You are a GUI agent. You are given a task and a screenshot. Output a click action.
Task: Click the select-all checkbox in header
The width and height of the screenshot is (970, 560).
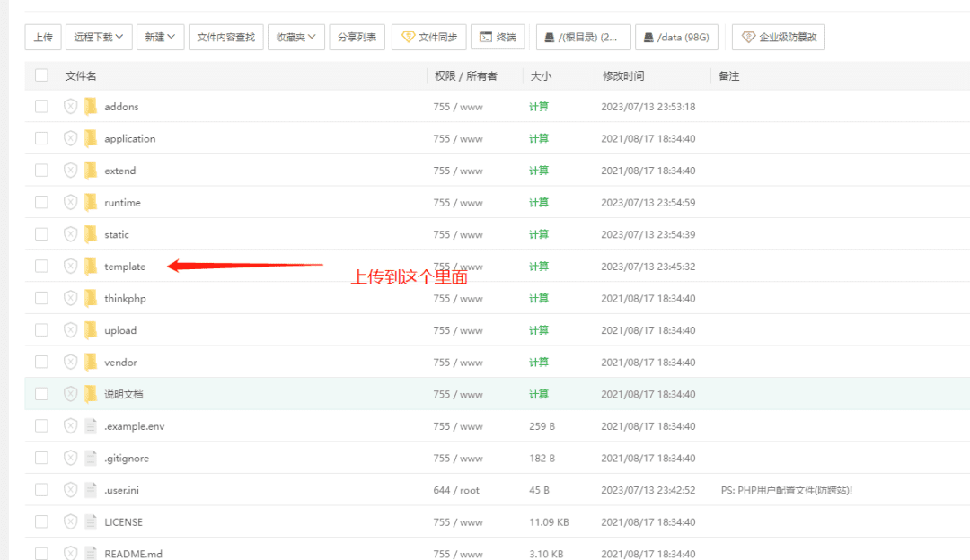click(x=40, y=75)
